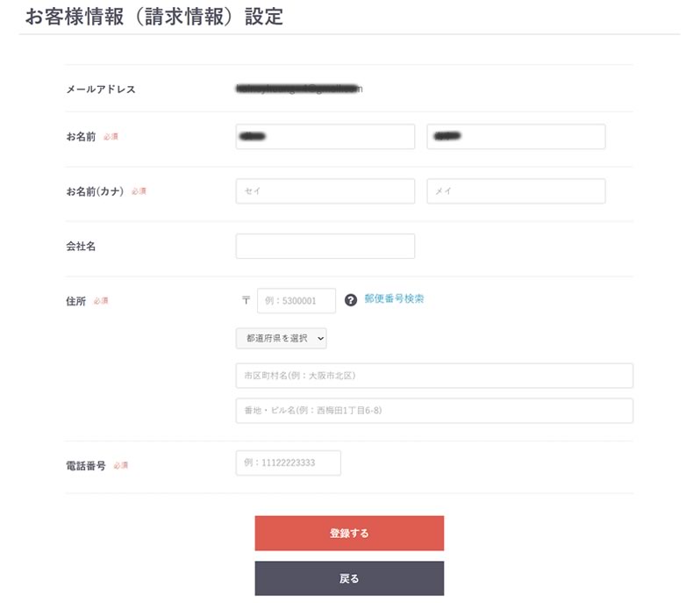Click the phone number field (例:11122223333)
700x603 pixels.
tap(288, 463)
